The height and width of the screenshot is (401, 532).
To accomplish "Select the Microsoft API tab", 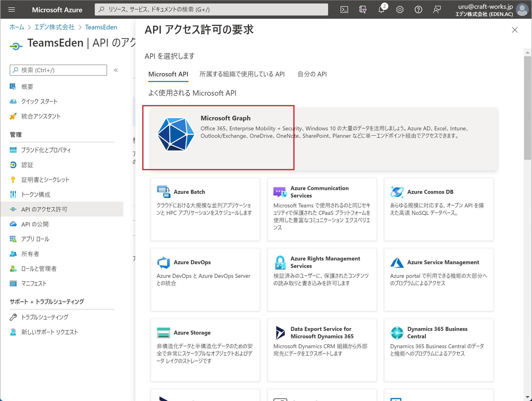I will tap(168, 74).
